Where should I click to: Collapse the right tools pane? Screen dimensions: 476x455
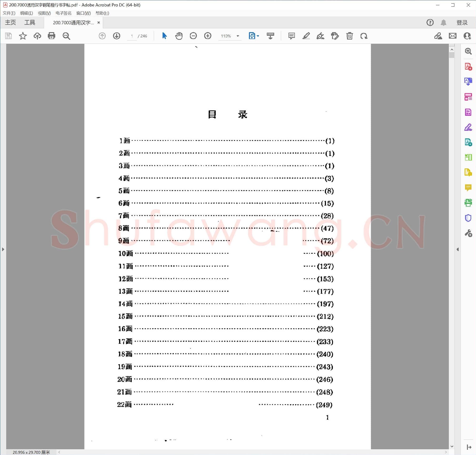(x=458, y=249)
